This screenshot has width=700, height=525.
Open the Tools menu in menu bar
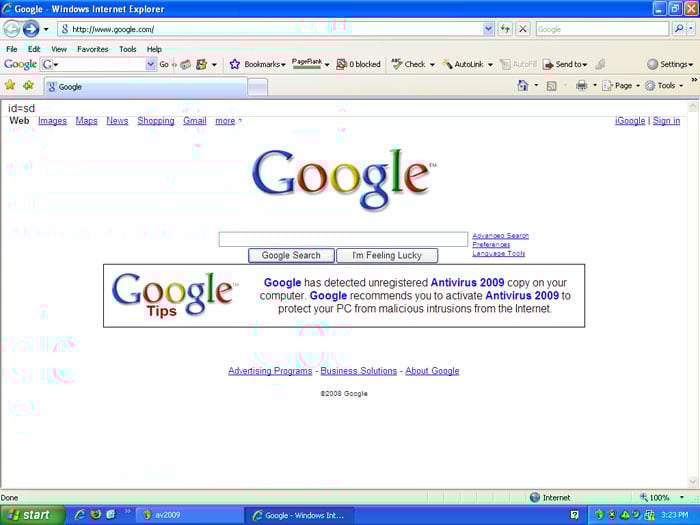click(128, 49)
